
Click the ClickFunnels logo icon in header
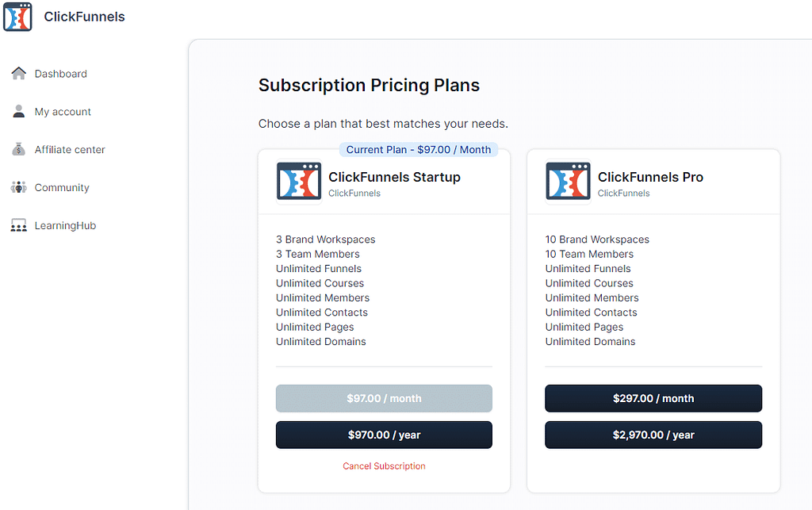click(x=17, y=17)
